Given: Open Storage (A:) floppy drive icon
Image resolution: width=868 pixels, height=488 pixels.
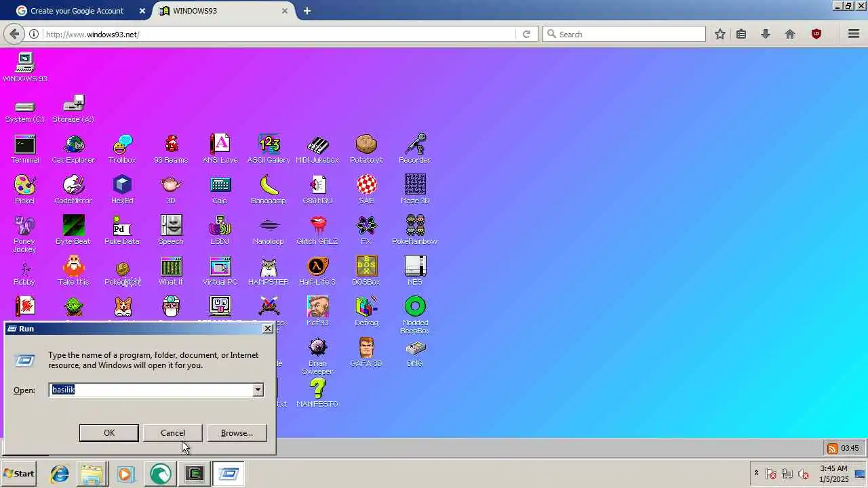Looking at the screenshot, I should click(73, 108).
